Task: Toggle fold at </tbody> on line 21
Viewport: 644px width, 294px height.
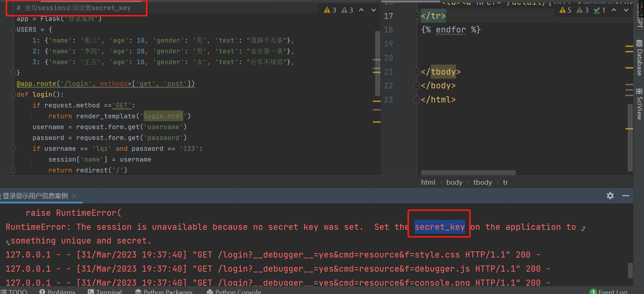Action: 416,71
